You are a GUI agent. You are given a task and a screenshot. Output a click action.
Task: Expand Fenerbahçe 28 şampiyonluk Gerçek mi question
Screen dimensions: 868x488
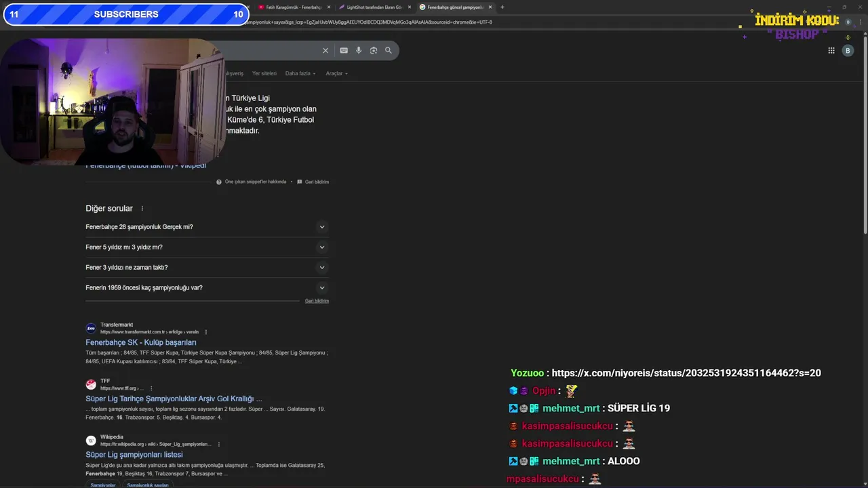tap(207, 227)
